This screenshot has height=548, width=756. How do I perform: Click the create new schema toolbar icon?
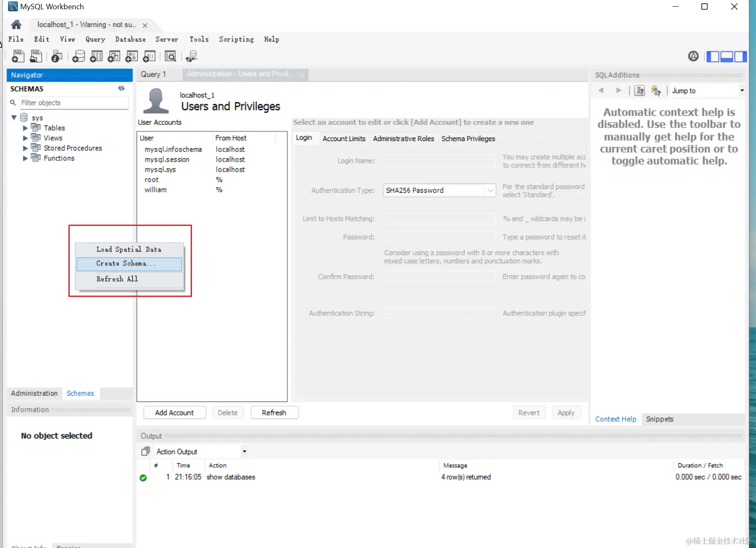point(79,56)
